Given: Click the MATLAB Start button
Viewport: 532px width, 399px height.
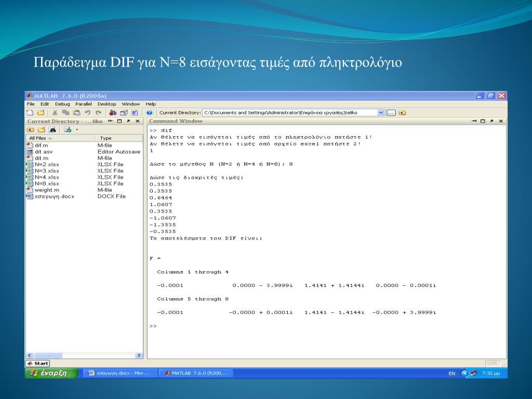Looking at the screenshot, I should 37,363.
